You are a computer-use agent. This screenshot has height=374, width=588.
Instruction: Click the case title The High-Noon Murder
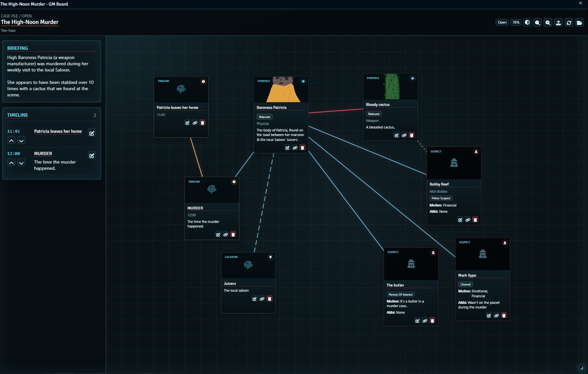click(x=30, y=22)
